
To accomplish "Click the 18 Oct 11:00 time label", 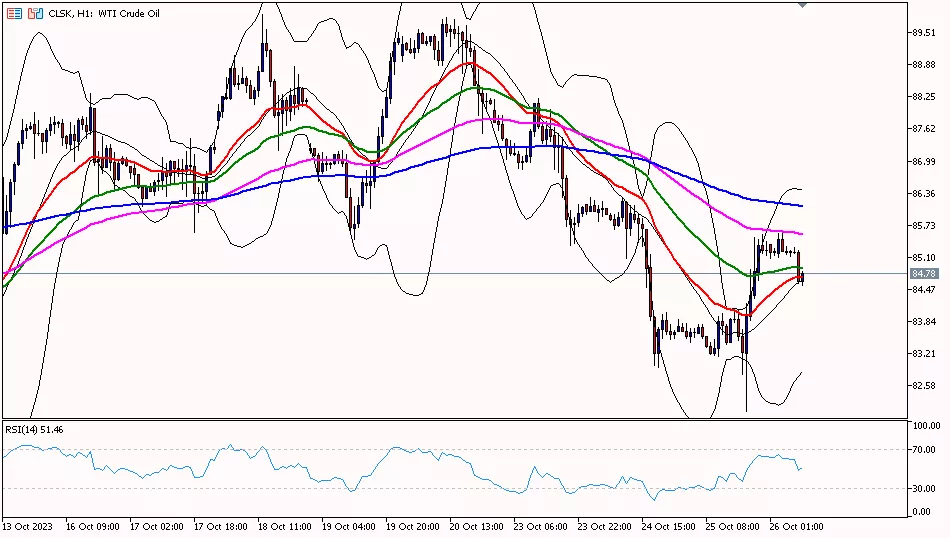I will pos(285,526).
